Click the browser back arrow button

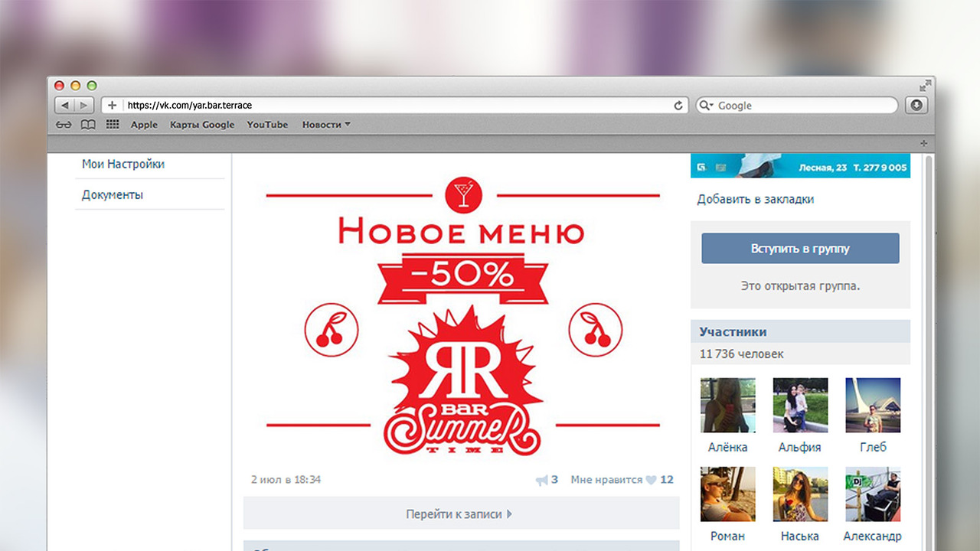tap(65, 106)
